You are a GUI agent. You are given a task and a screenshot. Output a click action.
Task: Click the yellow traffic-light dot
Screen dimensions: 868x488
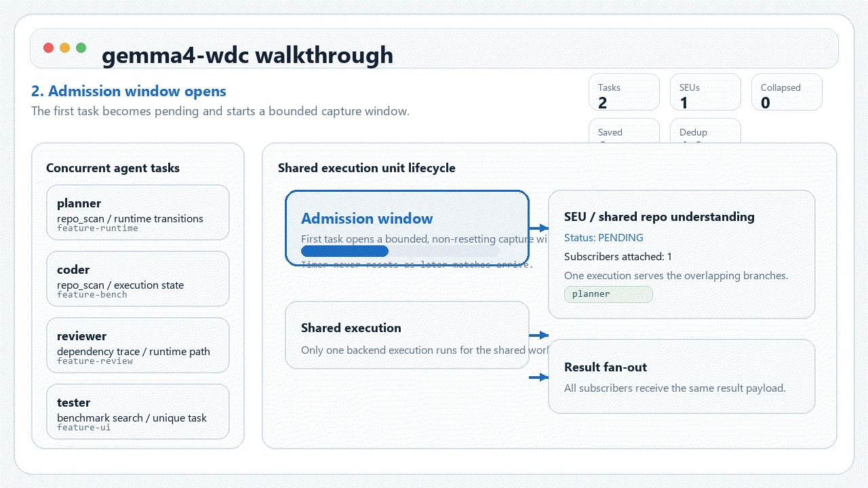point(64,47)
